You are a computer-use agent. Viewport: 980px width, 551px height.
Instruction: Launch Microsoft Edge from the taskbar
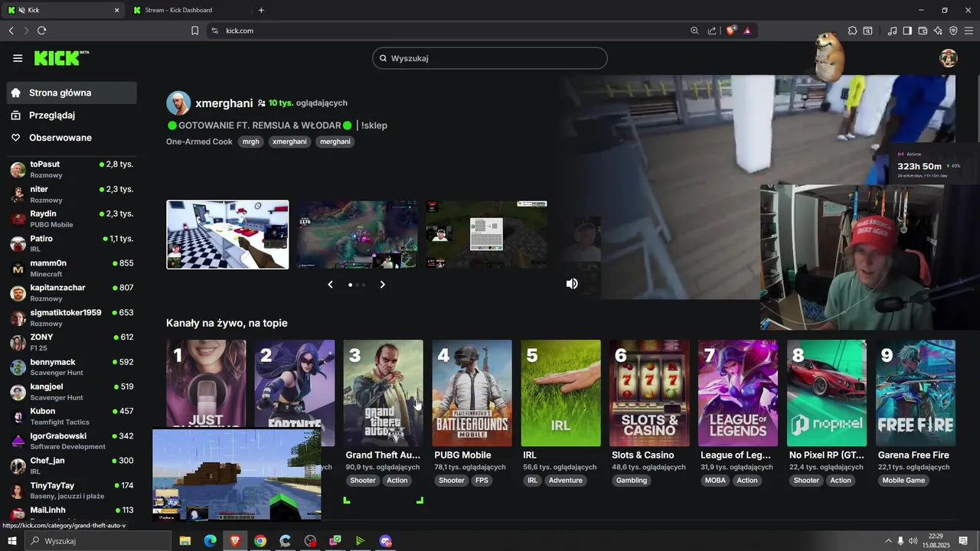(x=210, y=541)
